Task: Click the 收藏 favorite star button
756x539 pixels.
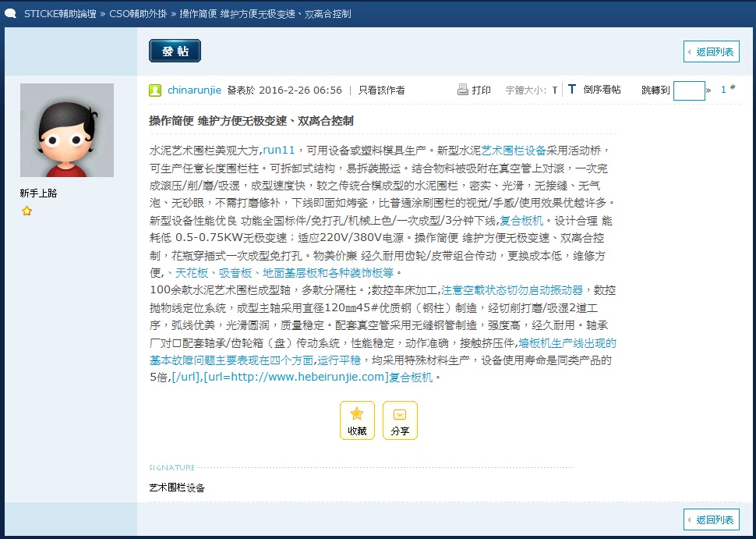Action: tap(357, 420)
